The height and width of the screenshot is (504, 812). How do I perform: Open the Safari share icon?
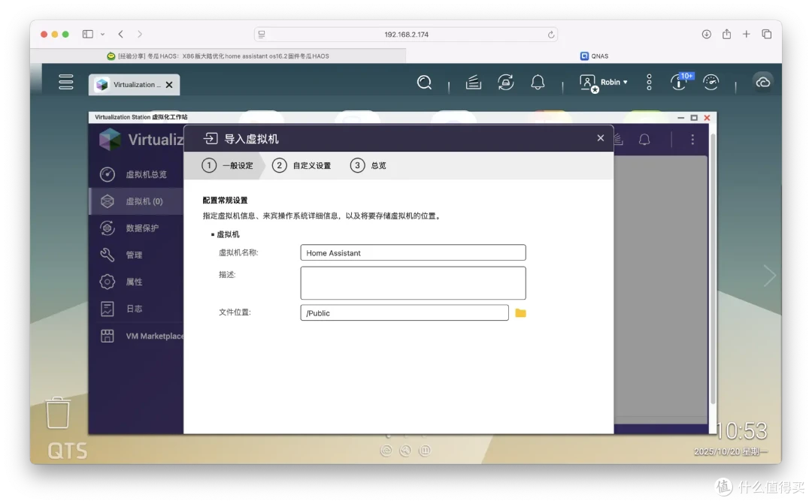[x=726, y=34]
